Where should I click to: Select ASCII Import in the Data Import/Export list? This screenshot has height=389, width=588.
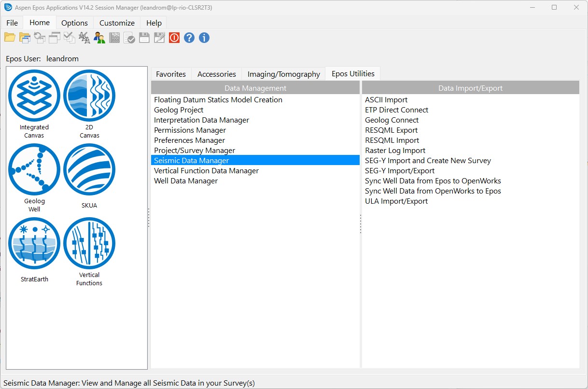click(386, 99)
